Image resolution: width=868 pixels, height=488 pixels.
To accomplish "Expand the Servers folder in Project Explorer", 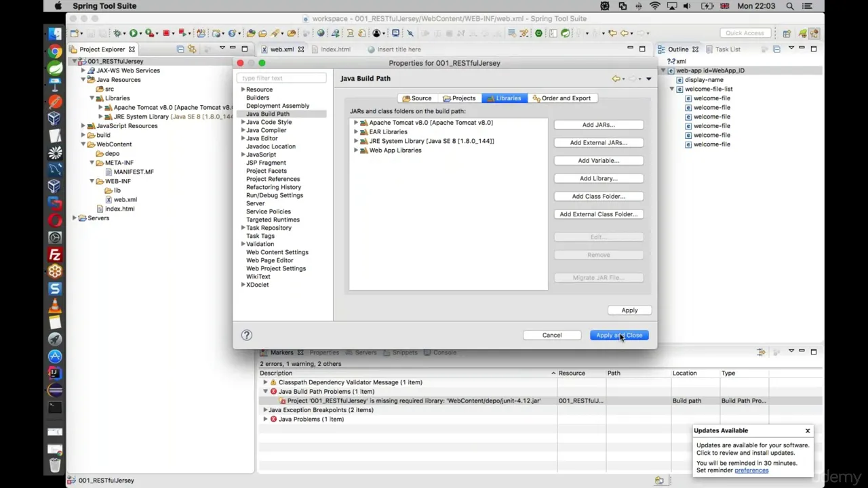I will click(x=75, y=218).
